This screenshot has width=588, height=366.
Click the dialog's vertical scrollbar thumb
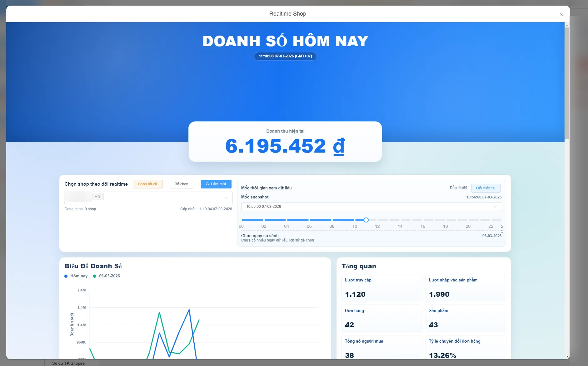[567, 83]
